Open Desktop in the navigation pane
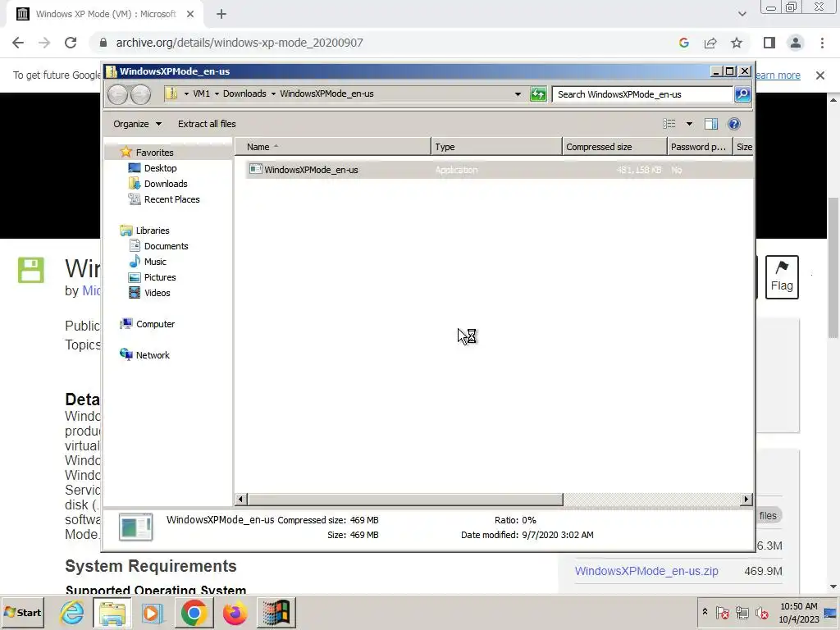The width and height of the screenshot is (840, 630). pos(160,168)
